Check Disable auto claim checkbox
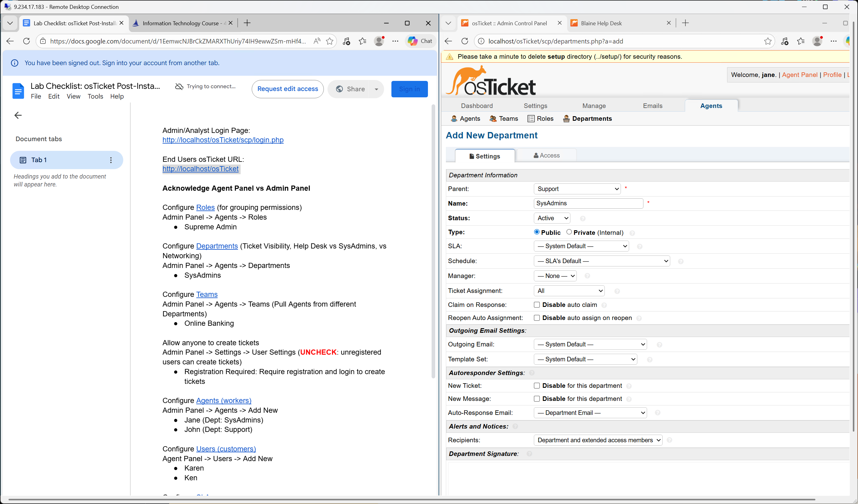The image size is (858, 504). click(x=537, y=304)
